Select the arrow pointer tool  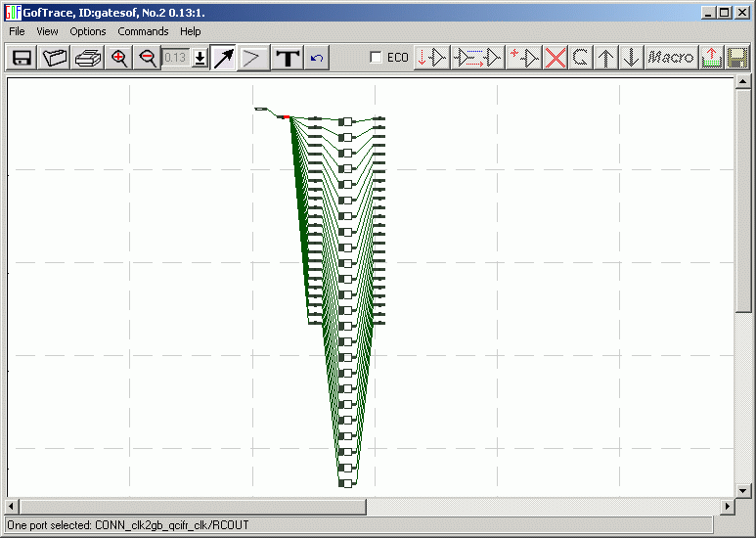(x=224, y=58)
